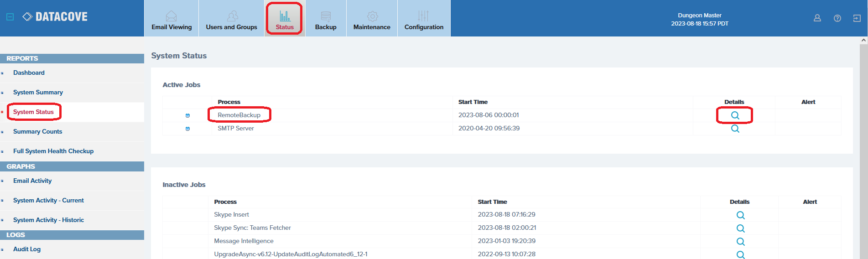Click details magnifier for Message Intelligence

pyautogui.click(x=740, y=241)
